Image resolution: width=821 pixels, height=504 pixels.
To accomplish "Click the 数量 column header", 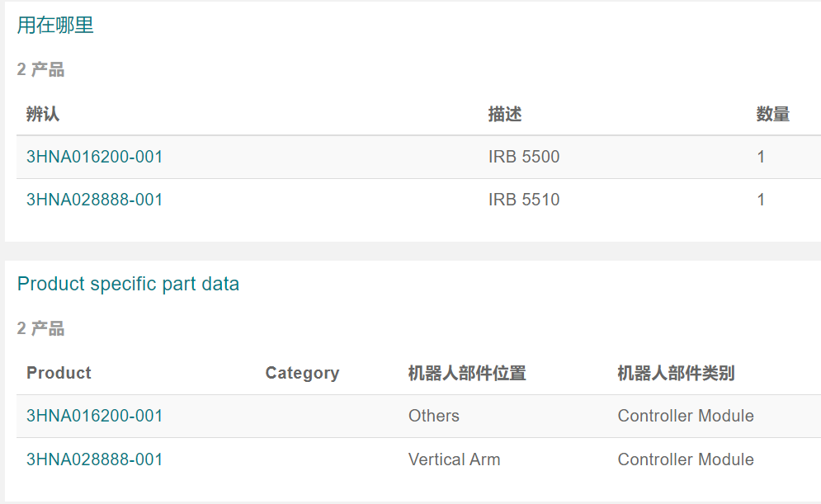I will (x=773, y=115).
